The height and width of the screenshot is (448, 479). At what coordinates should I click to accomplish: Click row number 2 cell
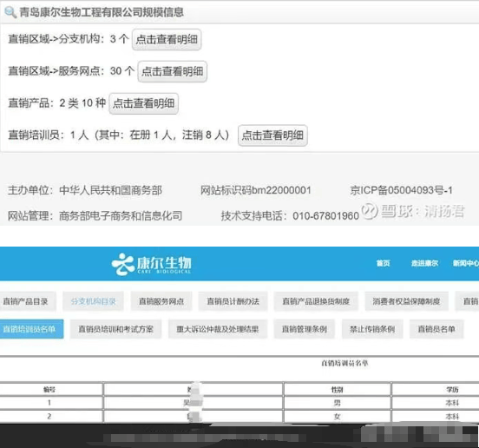[51, 416]
